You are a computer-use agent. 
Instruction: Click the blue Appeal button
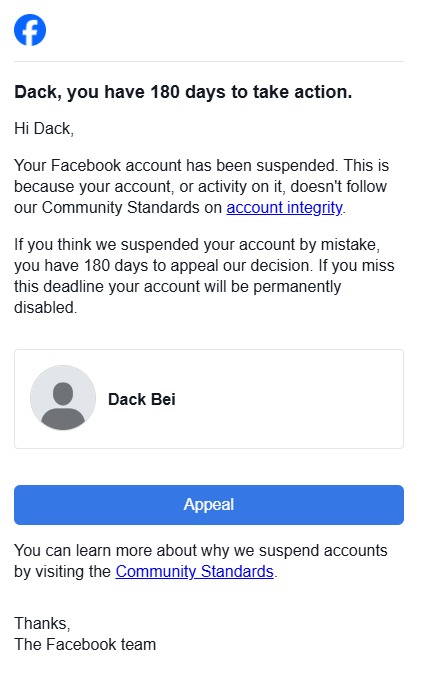point(209,505)
